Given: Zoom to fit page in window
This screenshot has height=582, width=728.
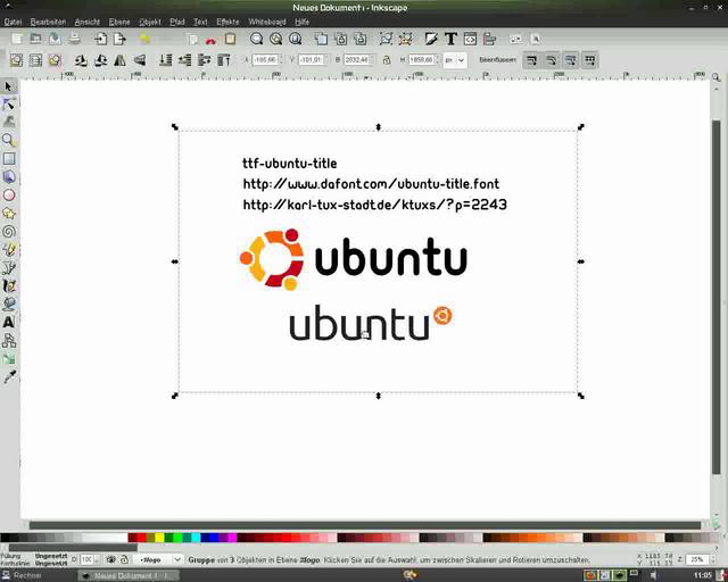Looking at the screenshot, I should (295, 39).
